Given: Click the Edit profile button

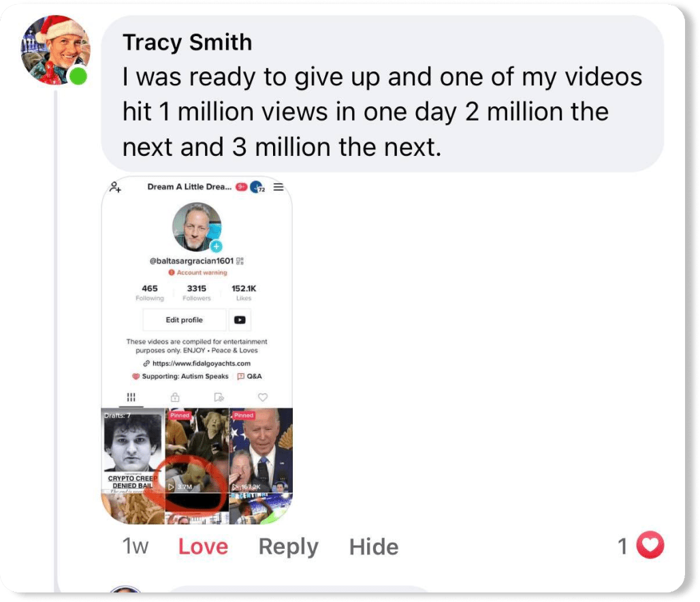Looking at the screenshot, I should 185,320.
